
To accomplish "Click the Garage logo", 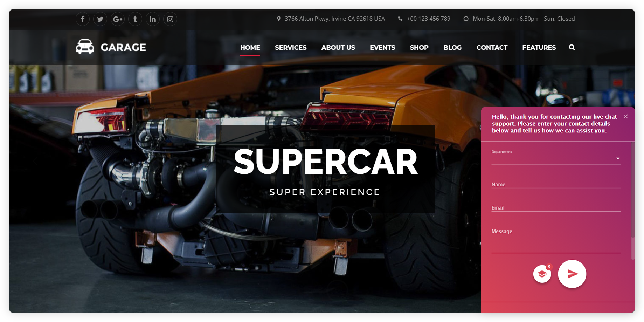I will click(111, 47).
